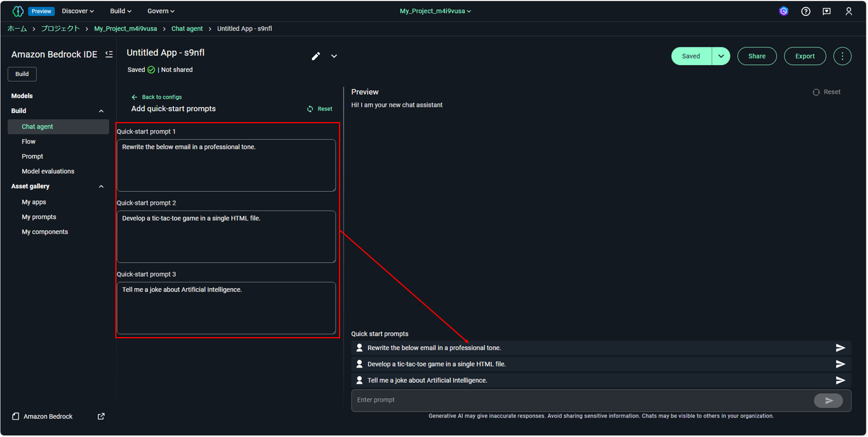The image size is (868, 437).
Task: Collapse the Asset gallery section
Action: (x=101, y=187)
